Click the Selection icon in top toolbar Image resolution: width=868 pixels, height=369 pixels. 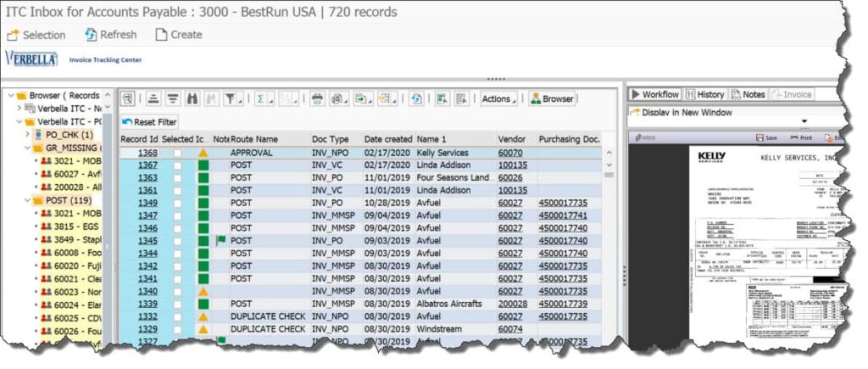(x=13, y=35)
